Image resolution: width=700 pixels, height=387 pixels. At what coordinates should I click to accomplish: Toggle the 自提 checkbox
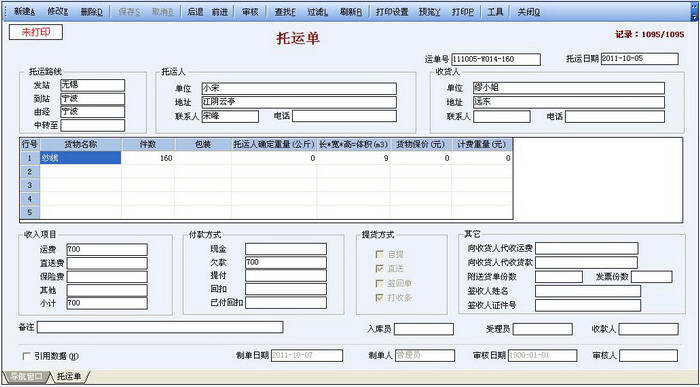click(380, 254)
